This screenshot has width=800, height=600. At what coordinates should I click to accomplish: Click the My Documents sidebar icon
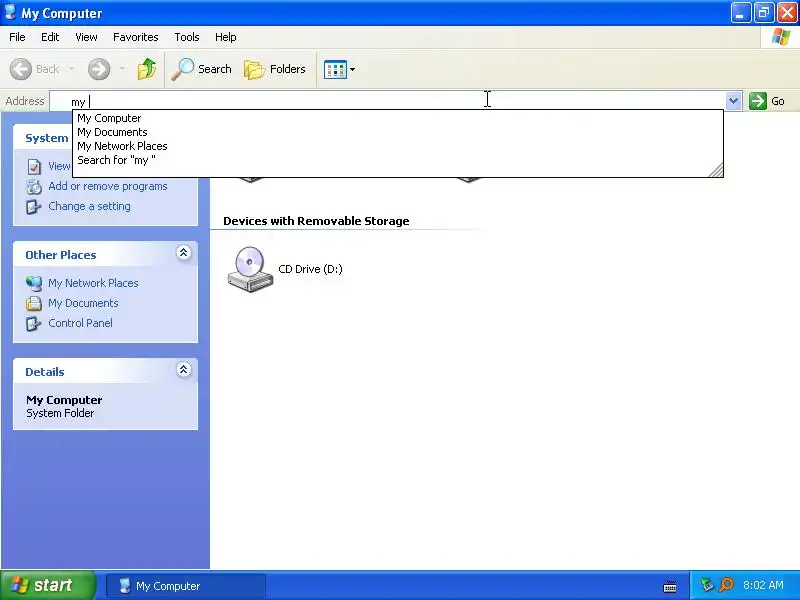click(x=34, y=303)
